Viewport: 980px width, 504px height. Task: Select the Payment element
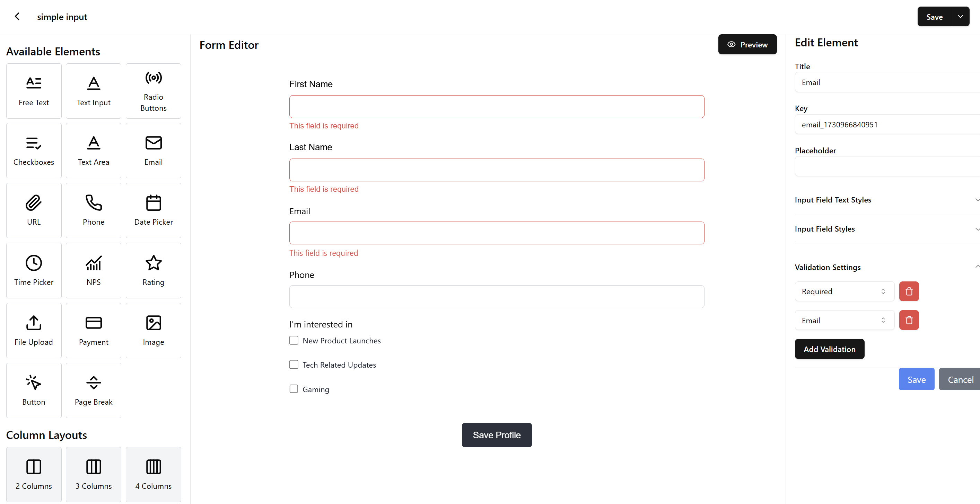(x=93, y=330)
